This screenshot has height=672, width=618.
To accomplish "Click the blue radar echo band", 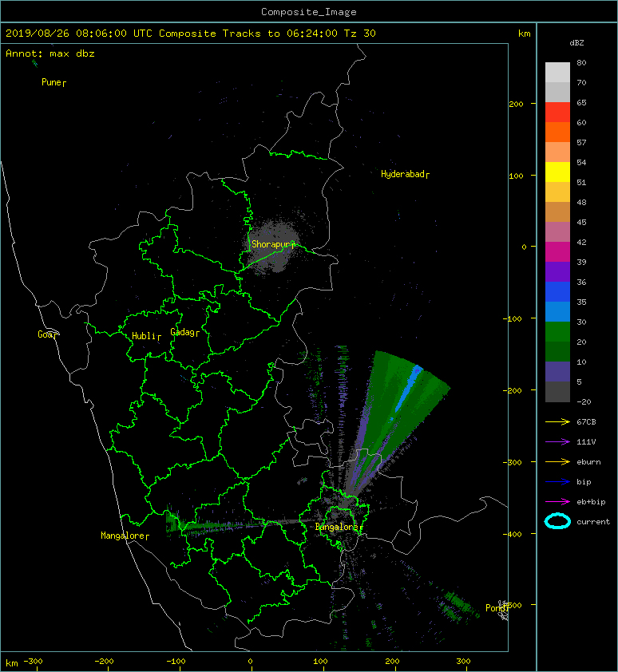I will click(408, 389).
